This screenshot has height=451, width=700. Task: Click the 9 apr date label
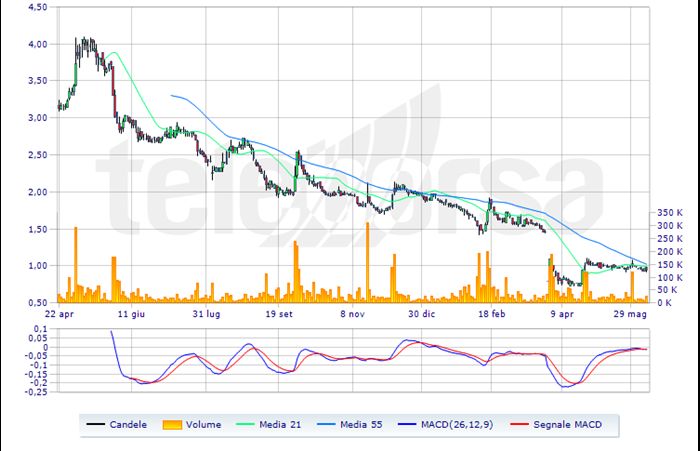[x=562, y=314]
